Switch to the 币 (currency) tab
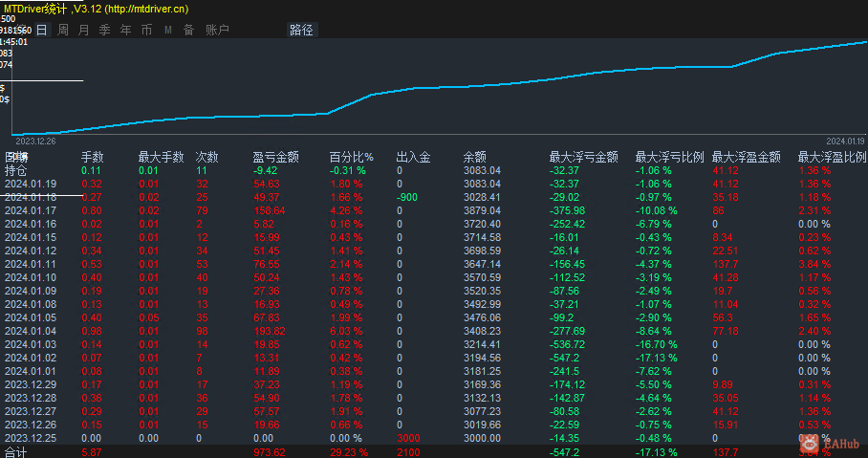Viewport: 868px width, 458px height. [x=146, y=30]
